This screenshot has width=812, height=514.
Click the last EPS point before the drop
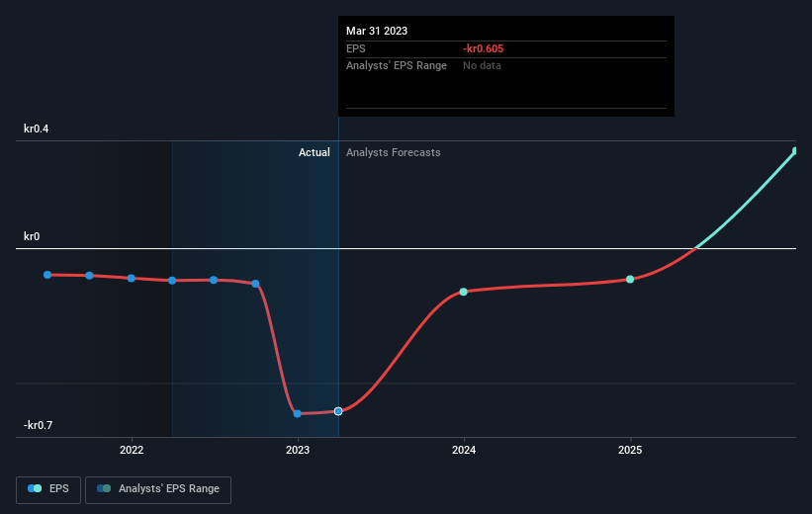[255, 284]
